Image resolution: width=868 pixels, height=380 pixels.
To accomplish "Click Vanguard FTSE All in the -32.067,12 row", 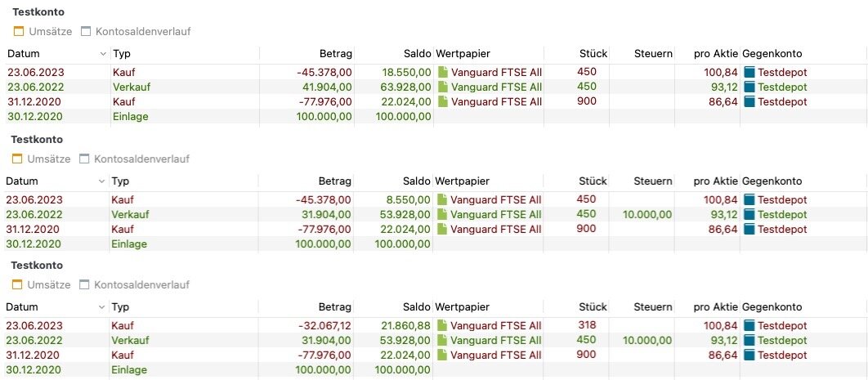I will point(496,326).
